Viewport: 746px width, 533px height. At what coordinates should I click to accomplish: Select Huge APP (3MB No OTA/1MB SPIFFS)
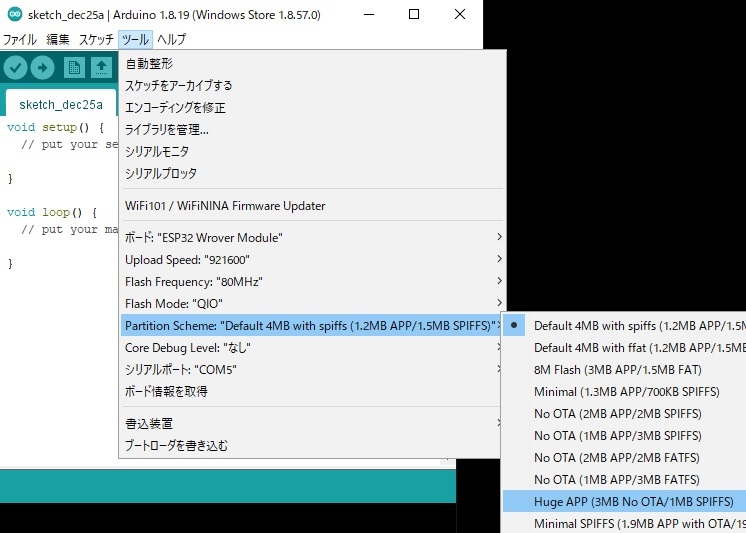pyautogui.click(x=624, y=502)
